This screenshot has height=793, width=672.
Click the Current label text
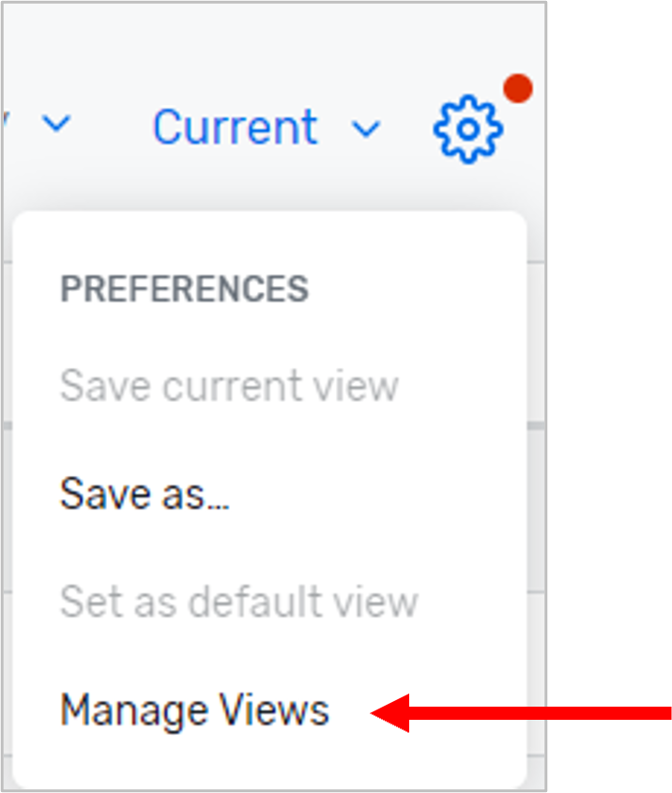tap(235, 128)
